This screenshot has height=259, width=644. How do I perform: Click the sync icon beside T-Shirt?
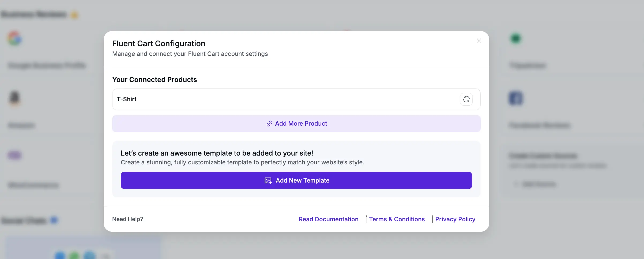click(x=466, y=99)
